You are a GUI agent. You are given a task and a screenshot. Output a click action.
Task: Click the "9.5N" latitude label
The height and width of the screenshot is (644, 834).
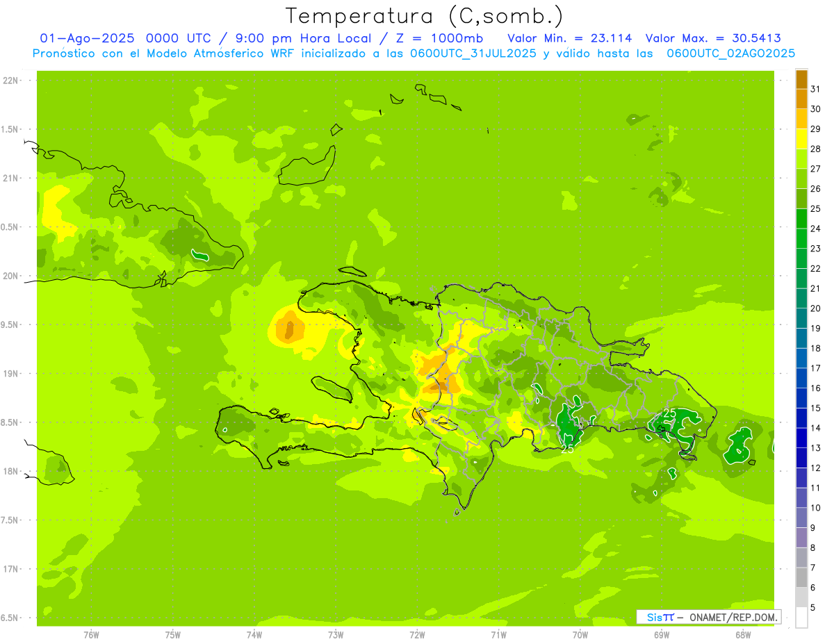pyautogui.click(x=10, y=324)
